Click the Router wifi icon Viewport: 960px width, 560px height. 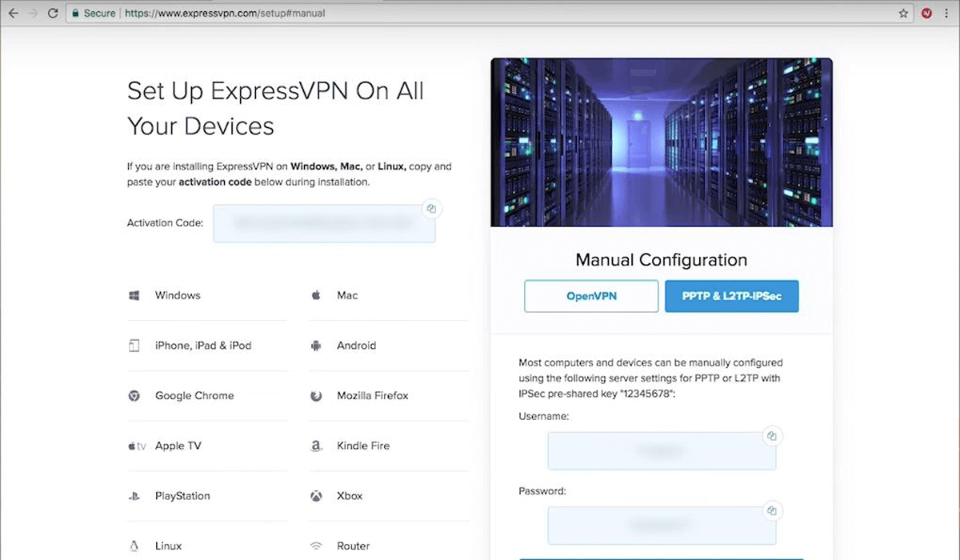click(316, 546)
